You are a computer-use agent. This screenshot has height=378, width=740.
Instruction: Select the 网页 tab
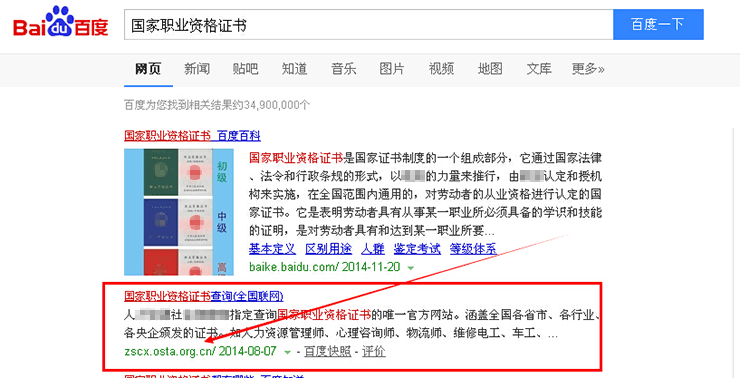click(148, 69)
